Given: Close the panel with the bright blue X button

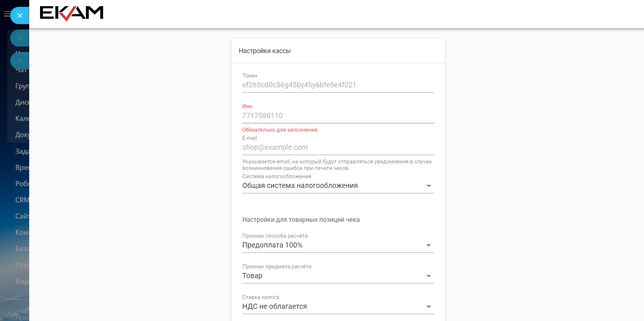Looking at the screenshot, I should 20,16.
